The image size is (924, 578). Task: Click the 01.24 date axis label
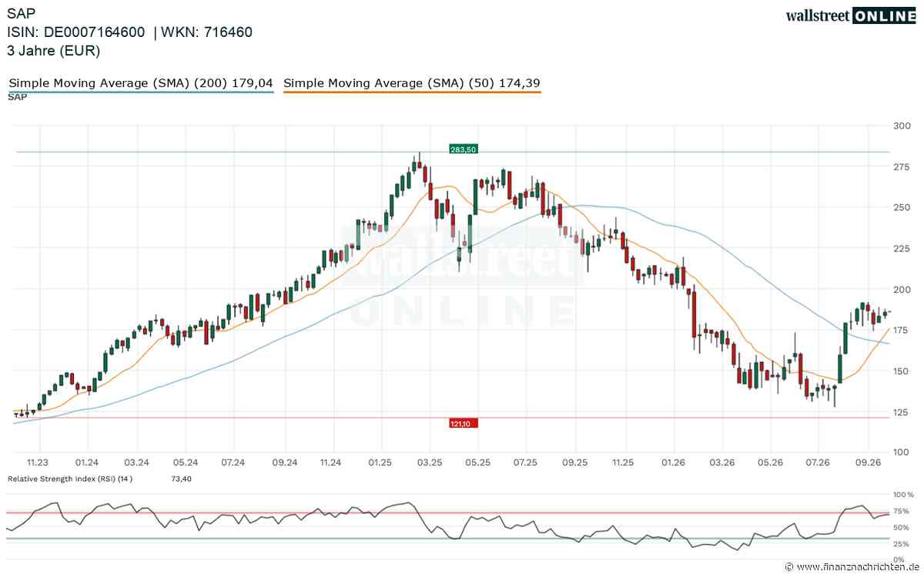point(87,462)
